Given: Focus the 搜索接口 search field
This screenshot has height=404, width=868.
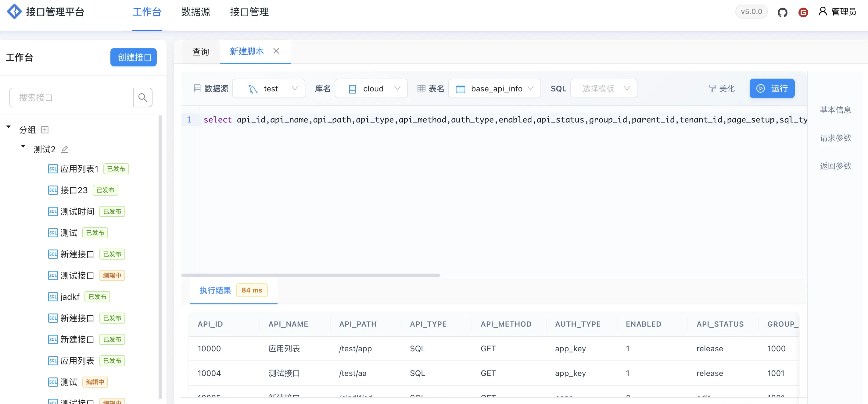Looking at the screenshot, I should (71, 97).
